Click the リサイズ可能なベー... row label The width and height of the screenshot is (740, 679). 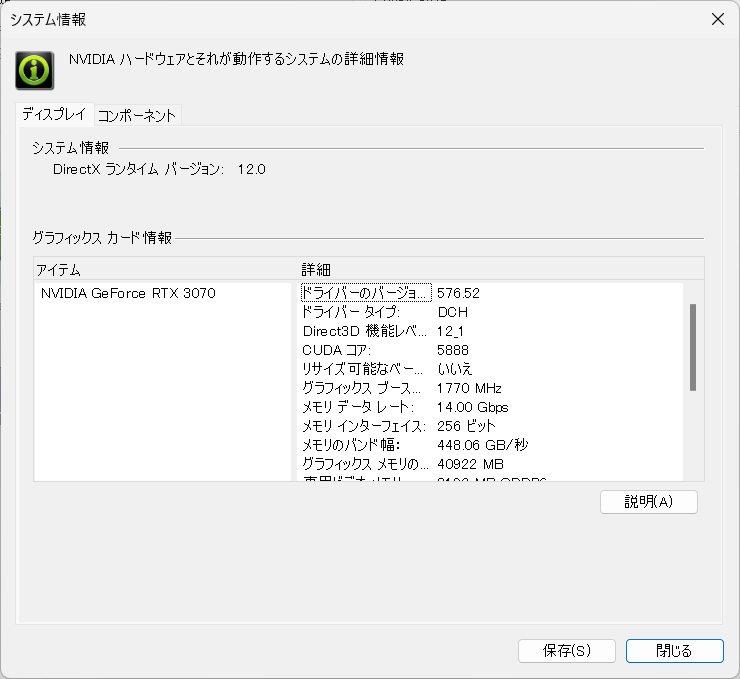(362, 369)
